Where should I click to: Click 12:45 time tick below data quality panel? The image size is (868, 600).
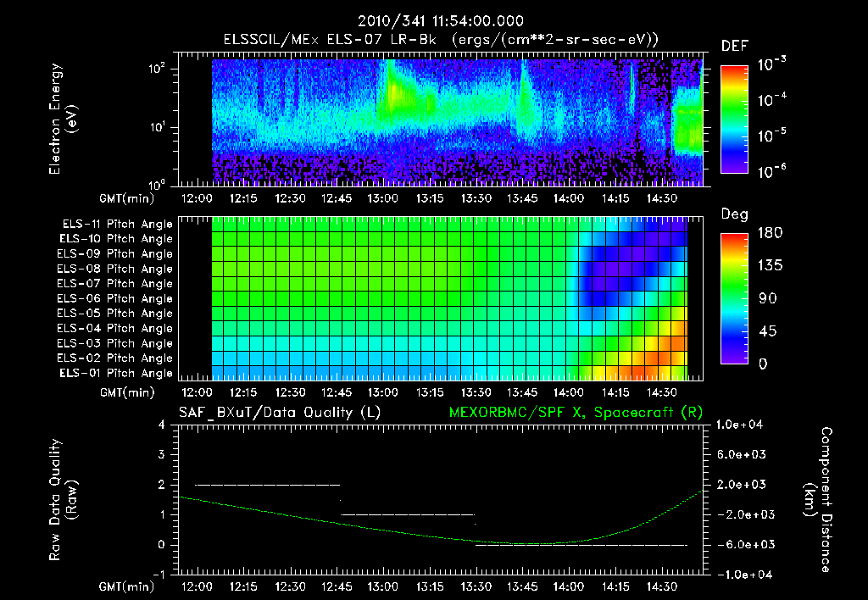click(337, 586)
